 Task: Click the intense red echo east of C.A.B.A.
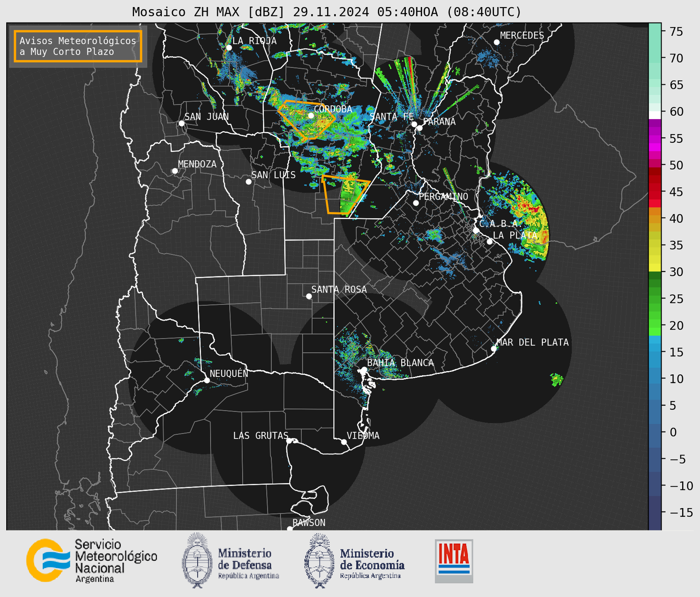point(530,206)
